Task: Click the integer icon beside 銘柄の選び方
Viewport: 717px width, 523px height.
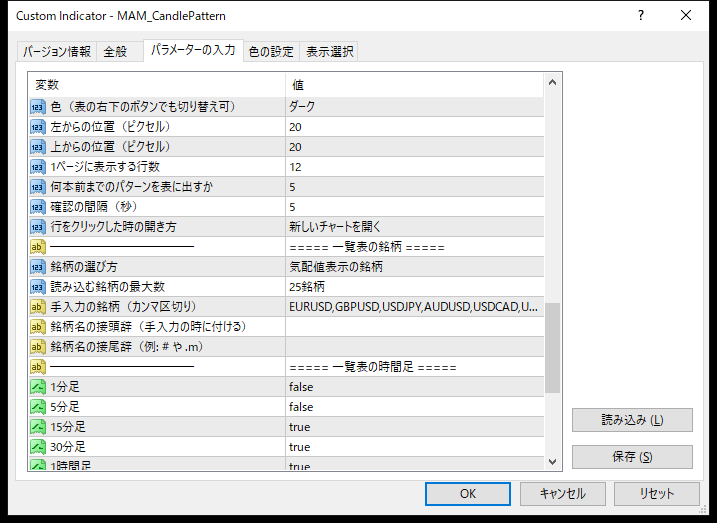Action: tap(38, 267)
